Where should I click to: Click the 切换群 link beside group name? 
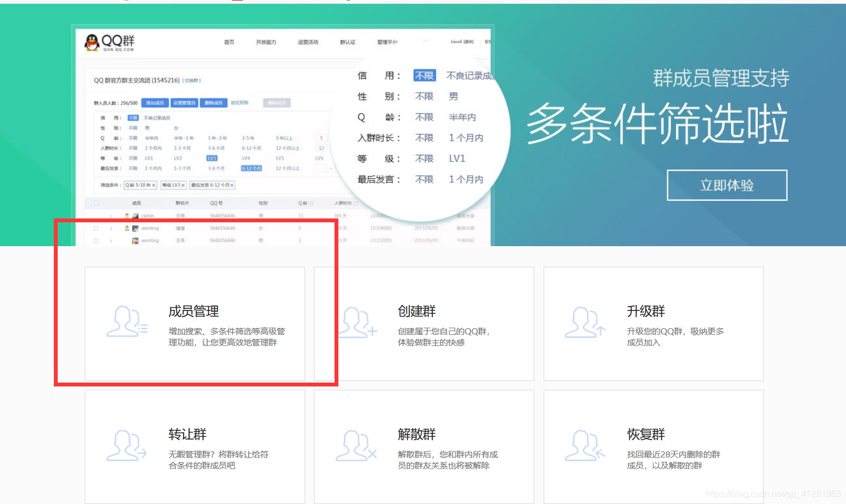tap(191, 80)
